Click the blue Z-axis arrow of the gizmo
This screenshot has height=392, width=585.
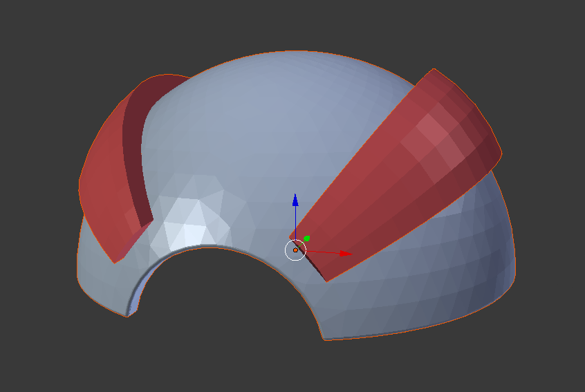click(295, 200)
